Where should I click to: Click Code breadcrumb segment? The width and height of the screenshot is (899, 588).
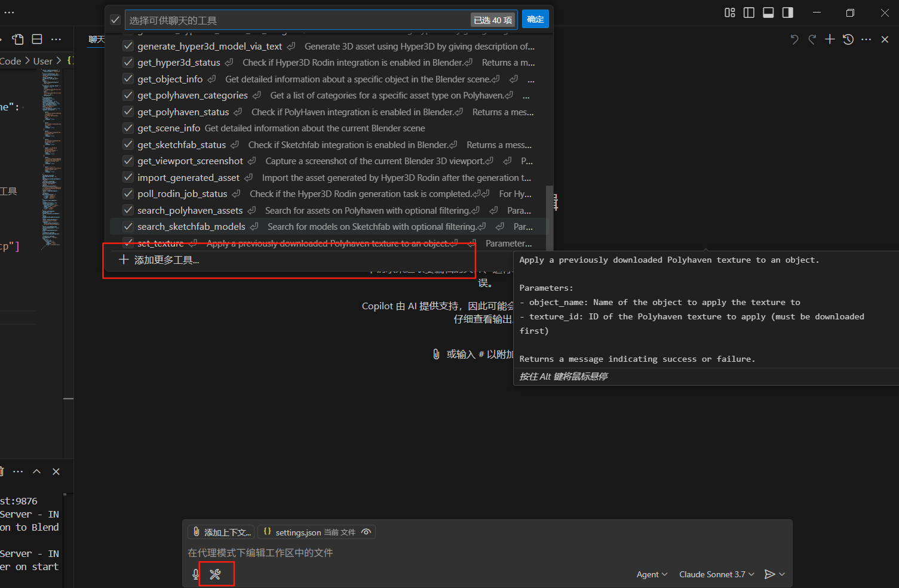coord(11,61)
